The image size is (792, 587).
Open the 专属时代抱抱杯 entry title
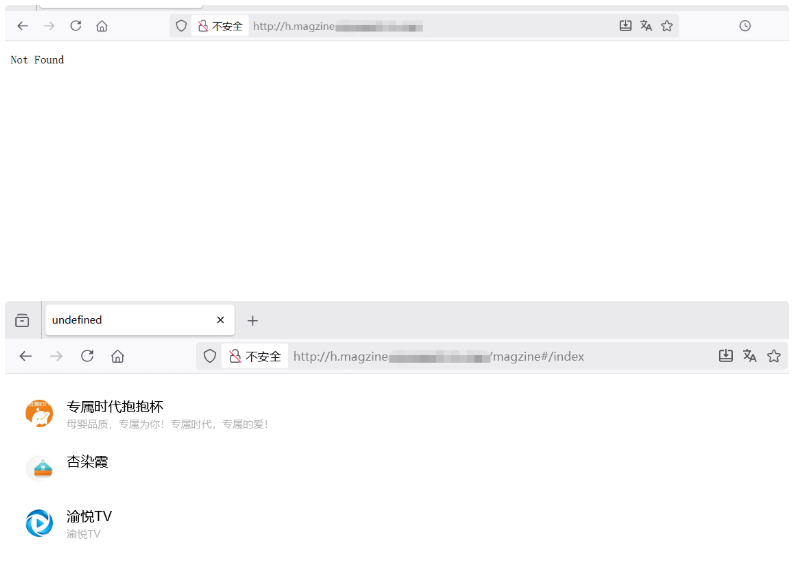coord(115,407)
